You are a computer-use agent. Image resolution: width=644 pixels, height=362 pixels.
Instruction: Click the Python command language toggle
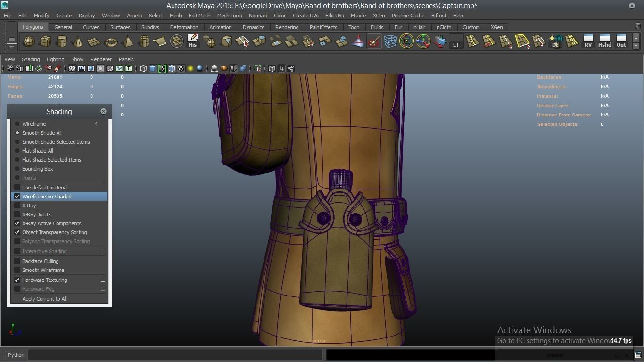16,355
